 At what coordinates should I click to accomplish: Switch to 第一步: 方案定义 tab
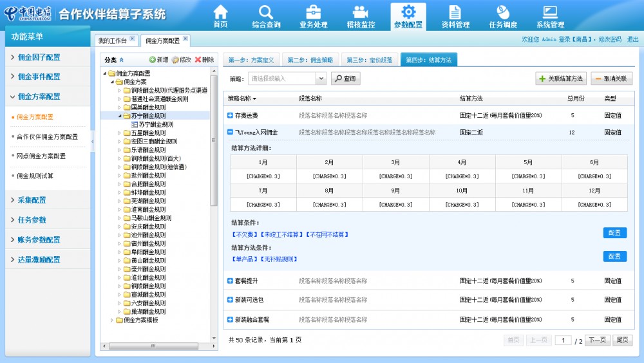[x=251, y=60]
